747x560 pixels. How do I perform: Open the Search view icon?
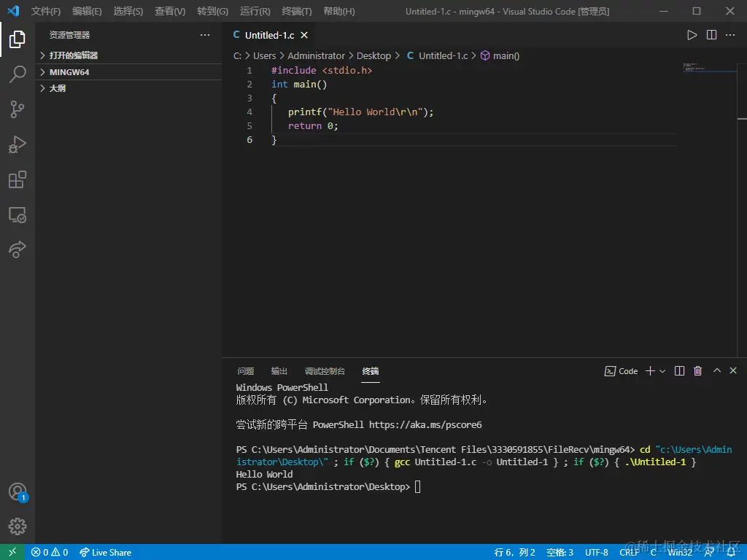tap(18, 74)
